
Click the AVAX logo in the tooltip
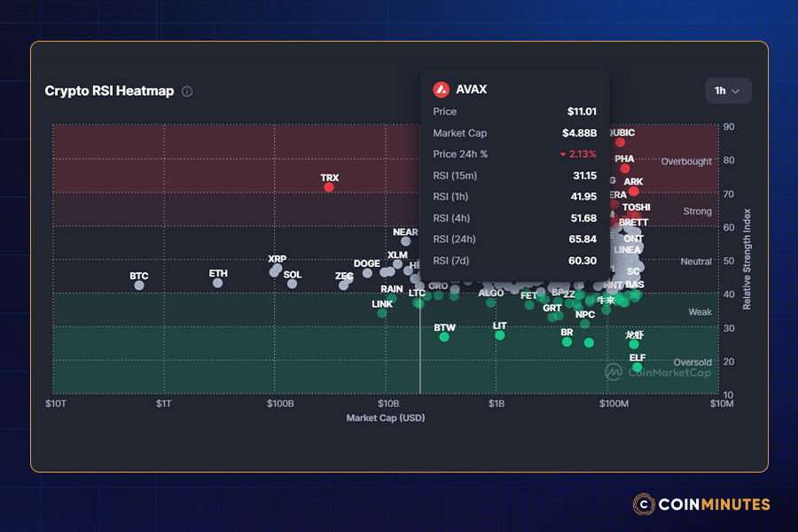[442, 89]
